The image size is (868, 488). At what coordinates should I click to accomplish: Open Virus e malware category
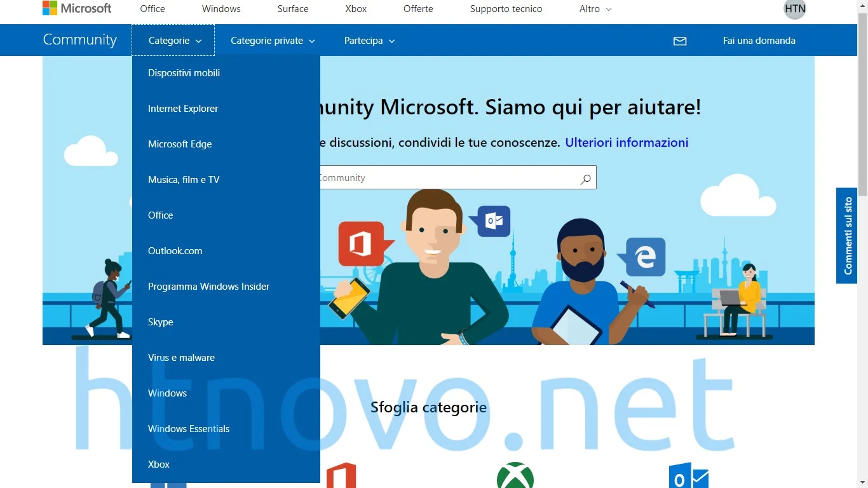click(x=226, y=358)
